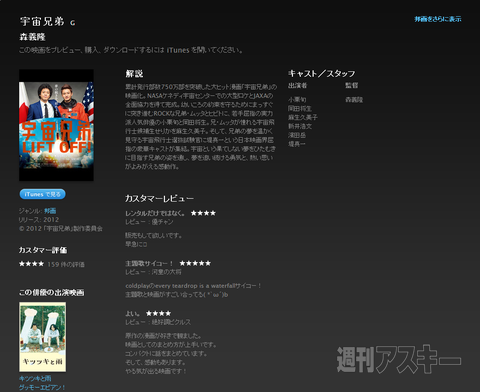Select the 宇宙兄弟 title heading
Viewport: 480px width, 392px height.
tap(42, 21)
